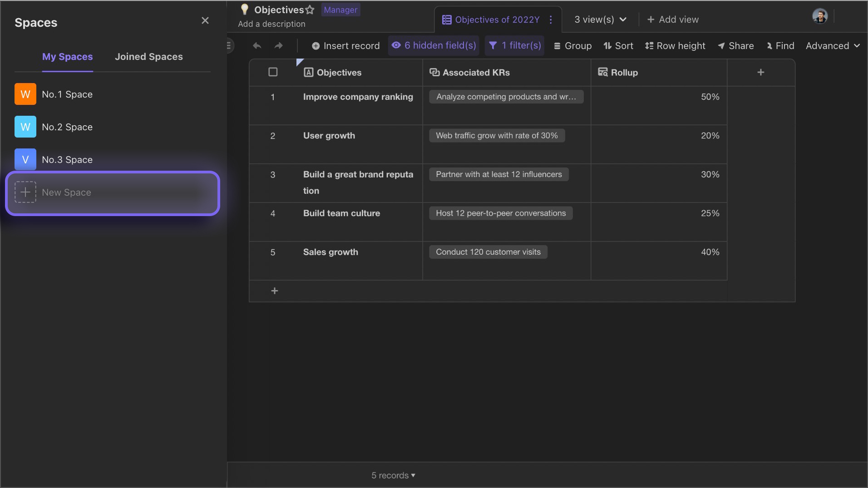Select Sales growth cell
The width and height of the screenshot is (868, 488).
(359, 261)
